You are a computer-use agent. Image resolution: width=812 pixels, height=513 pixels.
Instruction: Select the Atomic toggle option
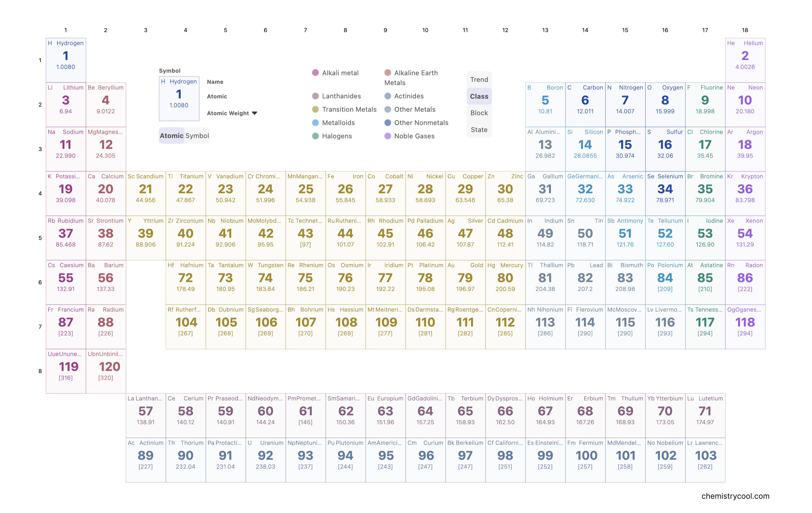pos(172,135)
